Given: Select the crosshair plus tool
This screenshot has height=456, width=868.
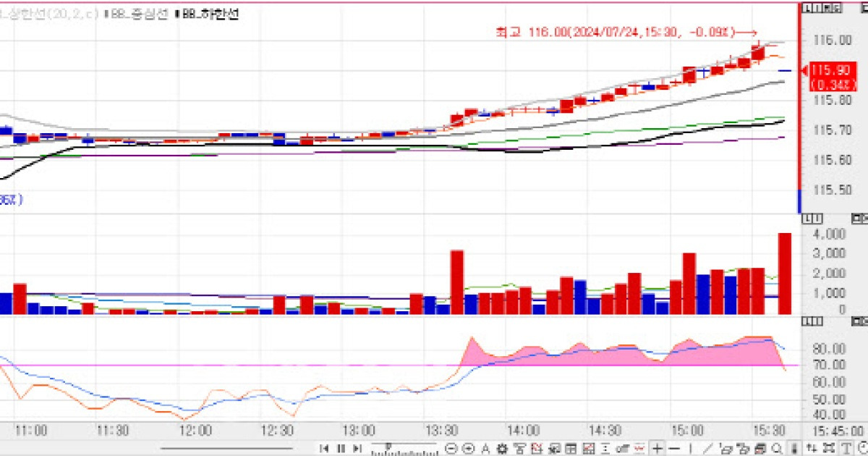Looking at the screenshot, I should (x=658, y=448).
